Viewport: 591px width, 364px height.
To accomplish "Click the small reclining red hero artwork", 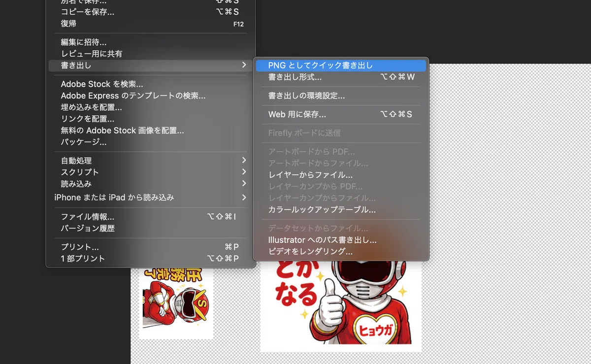I will point(176,303).
